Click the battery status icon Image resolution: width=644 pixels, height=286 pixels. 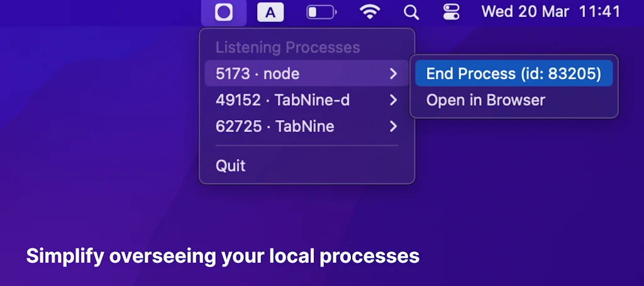pos(321,12)
